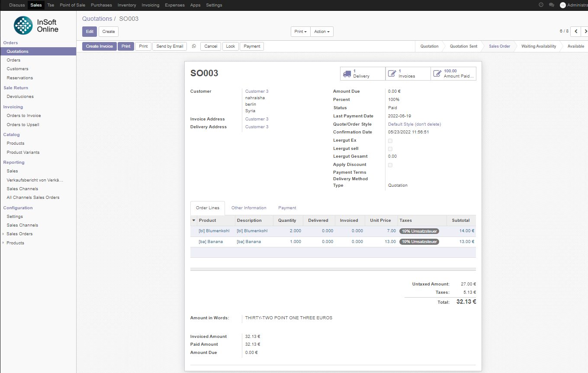The height and width of the screenshot is (373, 588).
Task: Open the Amount Paid stat button
Action: point(453,74)
